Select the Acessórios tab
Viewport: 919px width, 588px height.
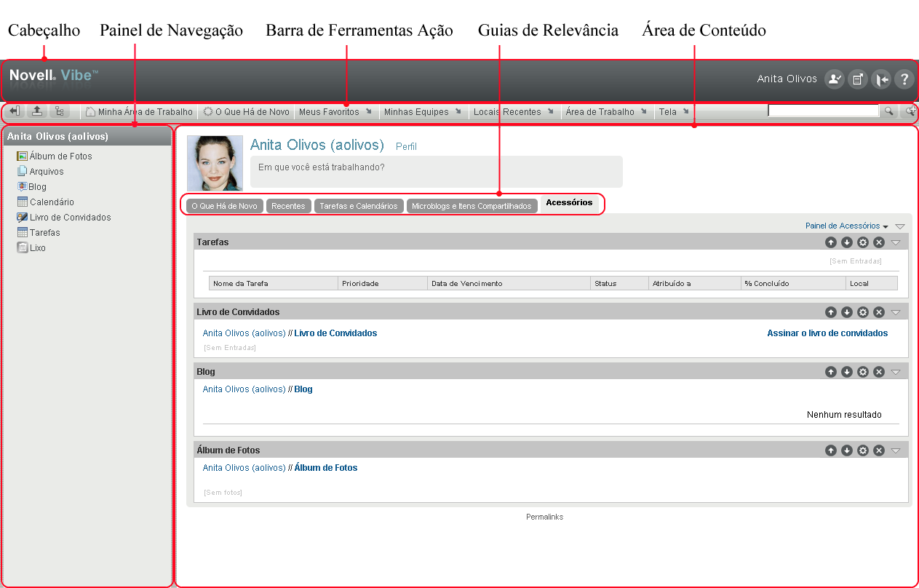click(x=569, y=202)
